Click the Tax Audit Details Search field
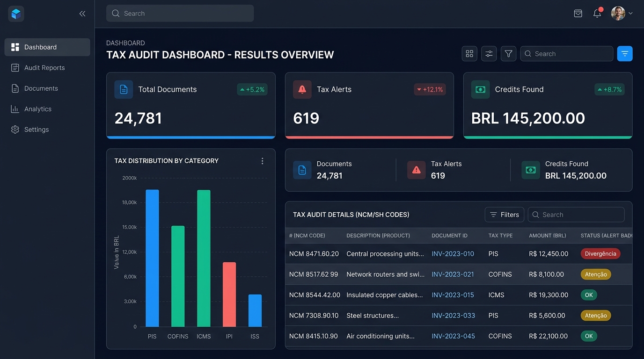Screen dimensions: 644x359 point(576,215)
